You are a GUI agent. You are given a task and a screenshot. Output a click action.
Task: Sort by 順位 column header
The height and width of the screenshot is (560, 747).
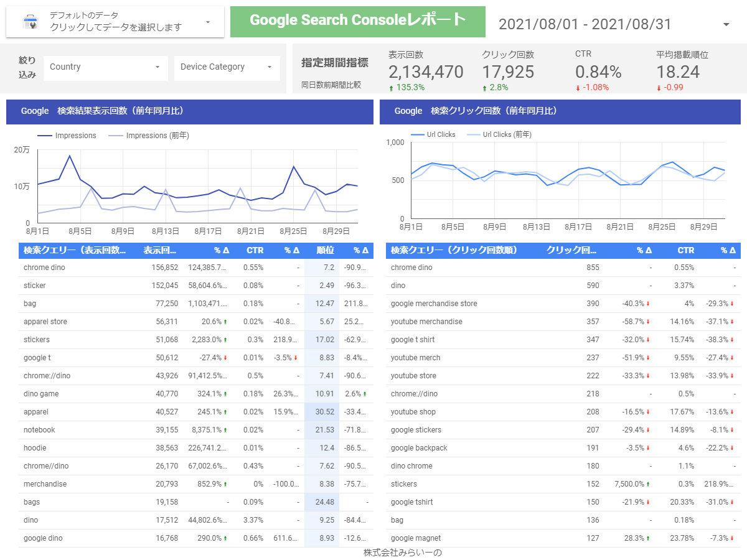(325, 250)
